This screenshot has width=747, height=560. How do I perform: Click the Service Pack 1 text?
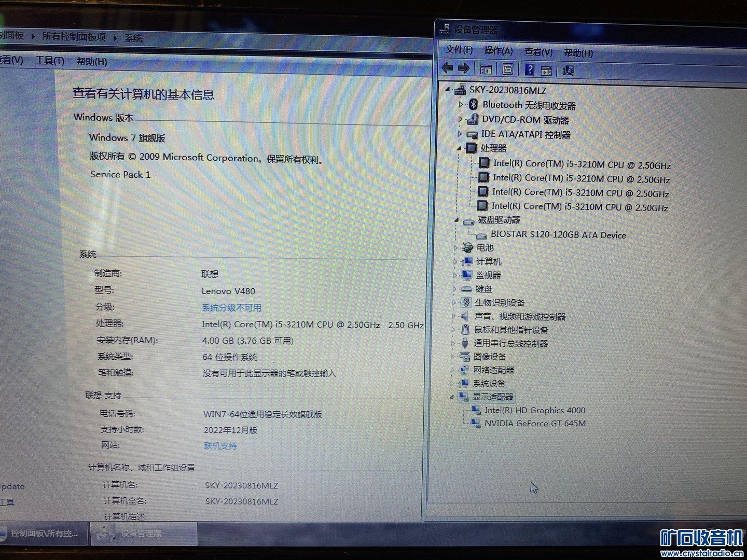coord(120,174)
